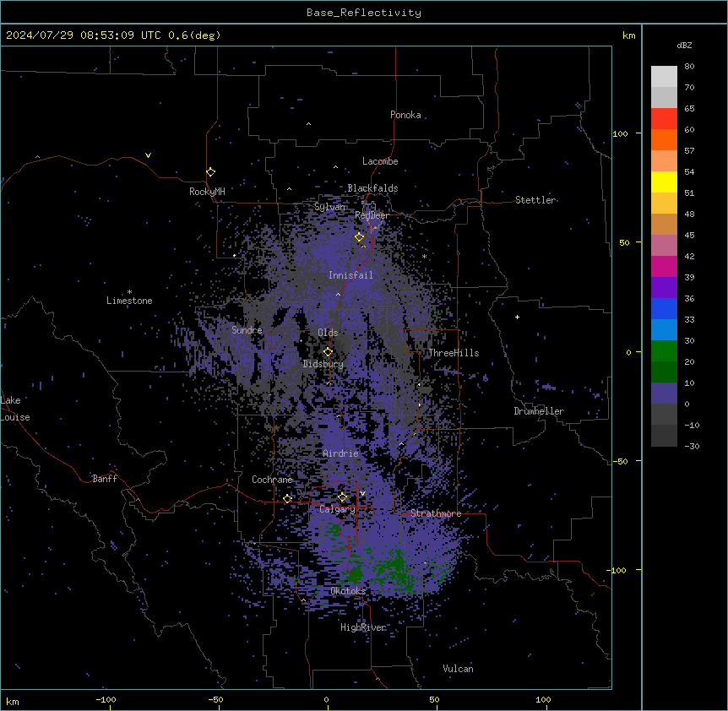Click the magenta 39-42 dBZ legend swatch

coord(664,266)
